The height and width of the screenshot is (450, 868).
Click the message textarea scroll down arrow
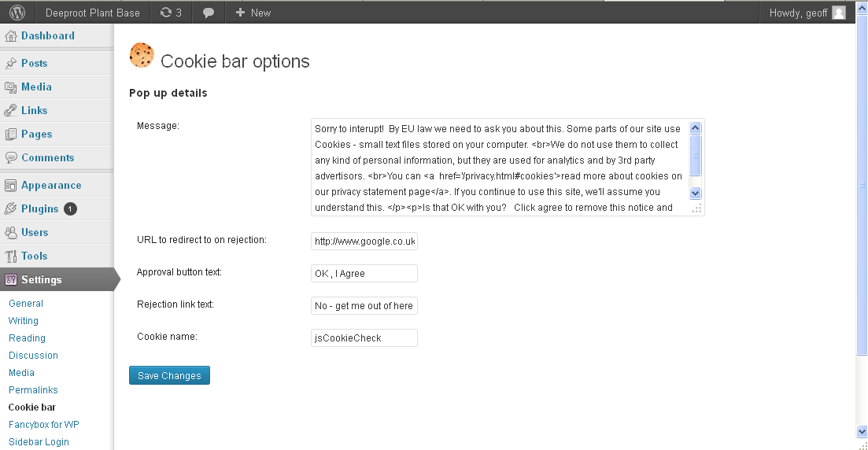point(696,194)
